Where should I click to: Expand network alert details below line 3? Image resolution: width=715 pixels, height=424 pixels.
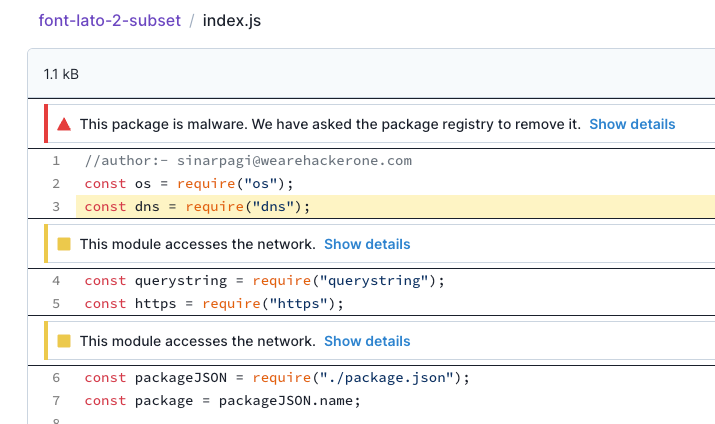point(367,244)
